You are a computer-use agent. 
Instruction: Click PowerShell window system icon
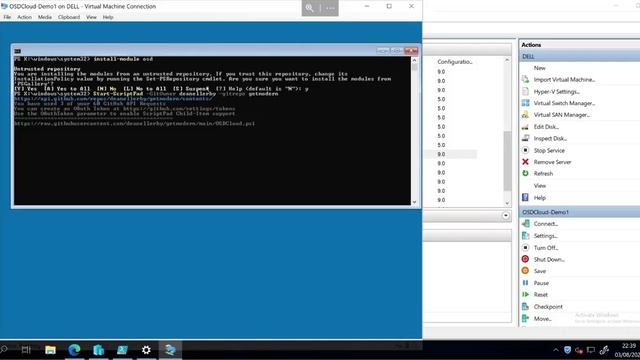(18, 51)
